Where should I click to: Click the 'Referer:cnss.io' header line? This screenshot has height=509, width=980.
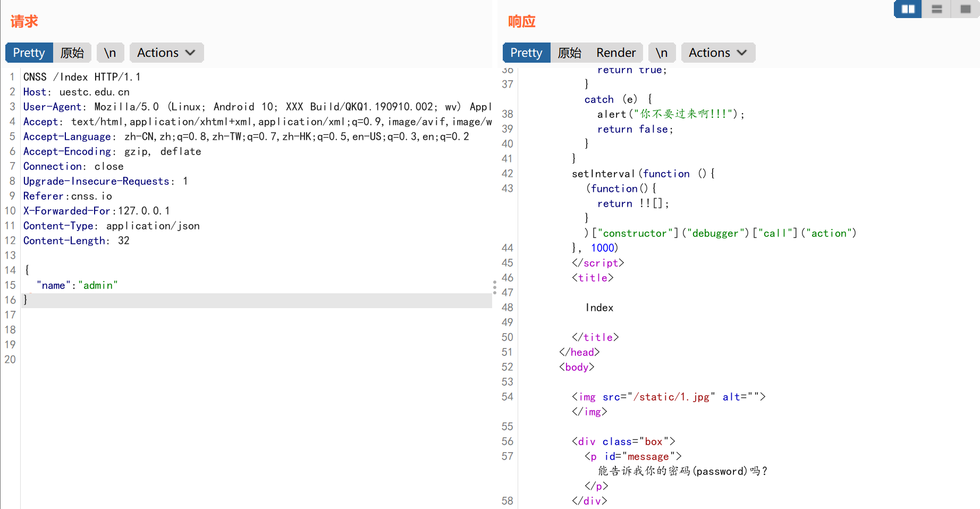(67, 196)
